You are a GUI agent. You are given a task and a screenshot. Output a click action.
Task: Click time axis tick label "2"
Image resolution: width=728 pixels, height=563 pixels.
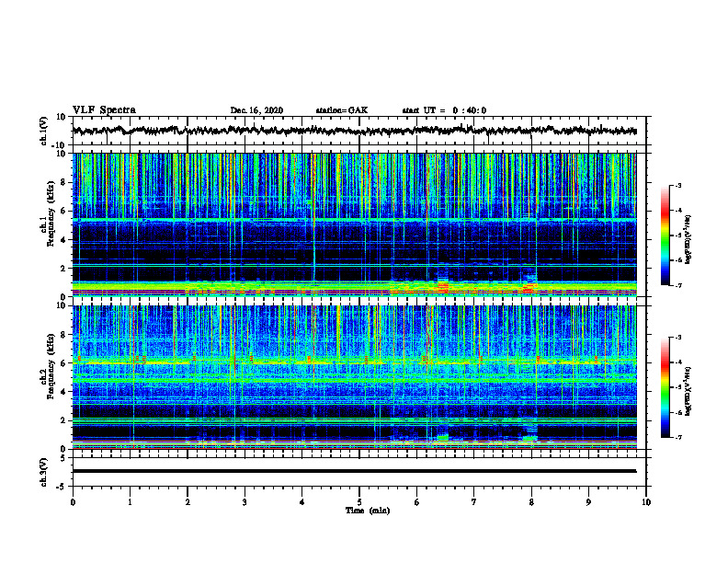(188, 502)
